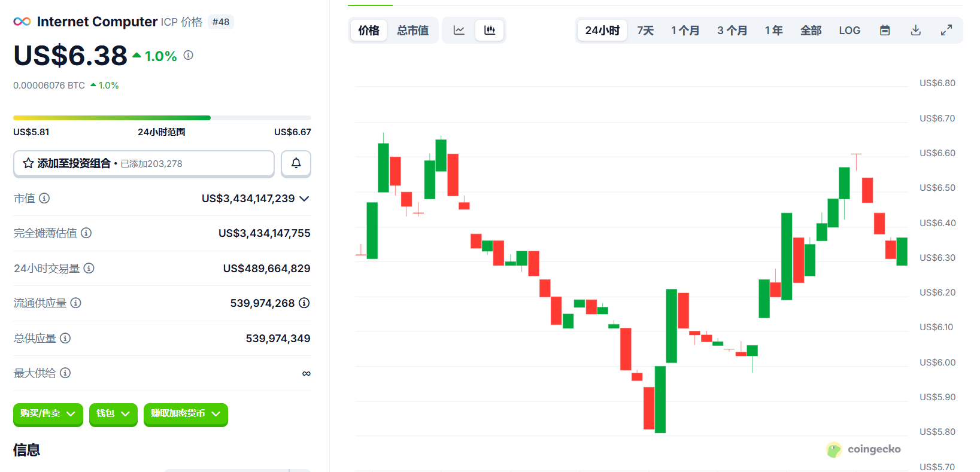The width and height of the screenshot is (980, 472).
Task: Show info for 24小时交易量
Action: click(x=89, y=268)
